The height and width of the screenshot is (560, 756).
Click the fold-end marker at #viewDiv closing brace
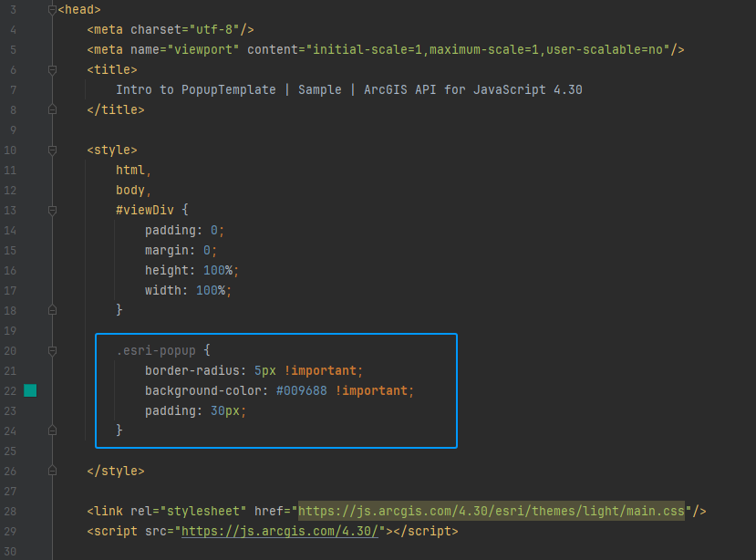tap(52, 309)
